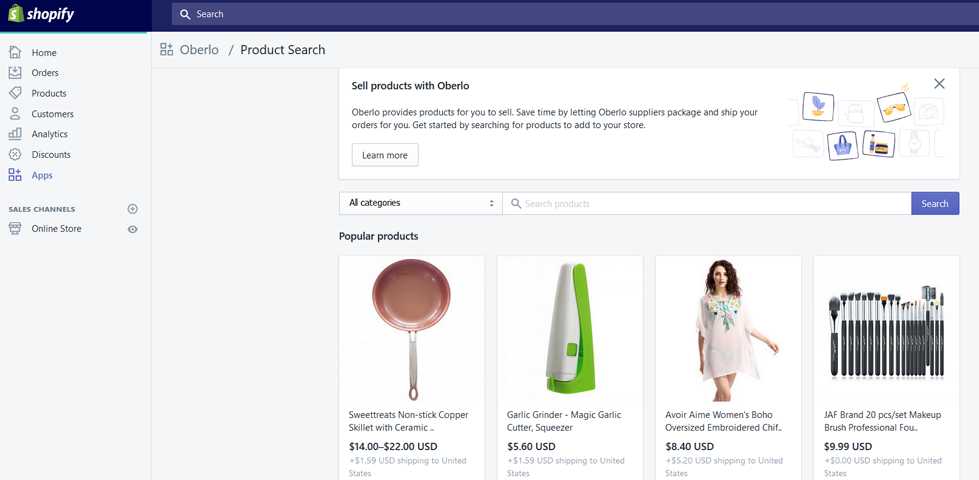Click the Oberlo breadcrumb app icon
This screenshot has height=480, width=979.
coord(167,50)
